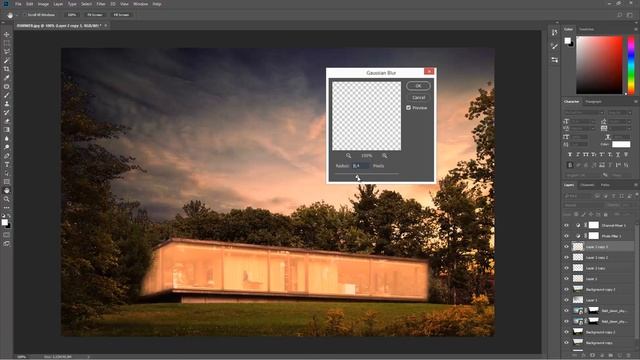The width and height of the screenshot is (640, 360).
Task: Switch to the Channels tab
Action: pos(587,185)
